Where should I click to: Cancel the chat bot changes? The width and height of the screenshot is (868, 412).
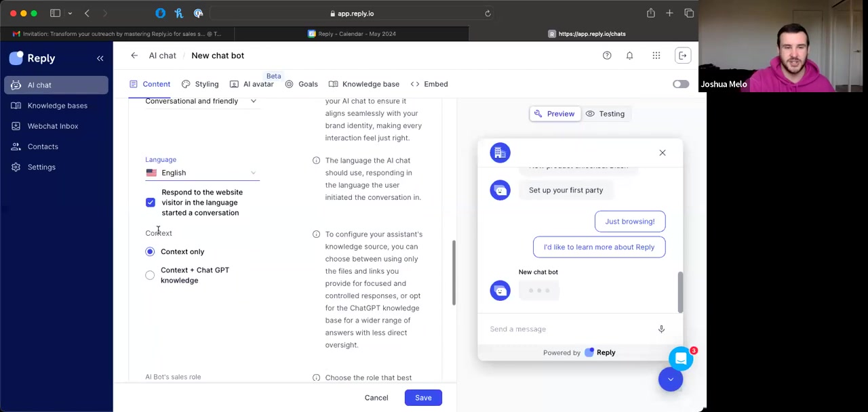pyautogui.click(x=376, y=398)
